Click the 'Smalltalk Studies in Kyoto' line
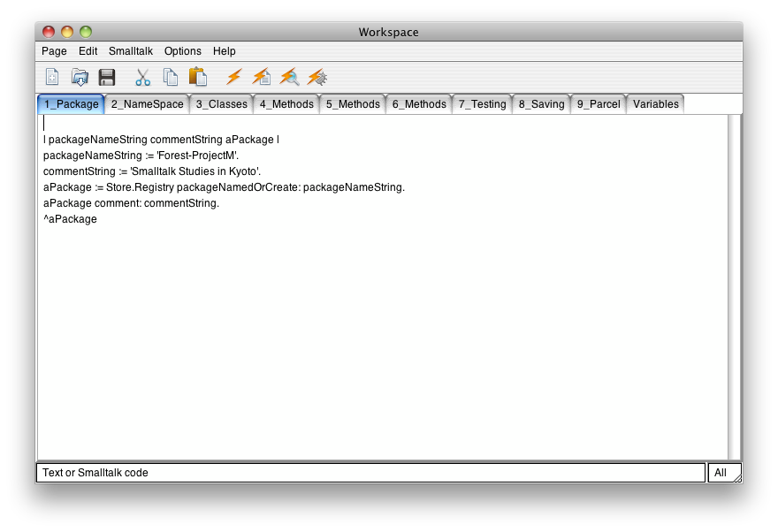Viewport: 778px width, 532px height. (152, 171)
